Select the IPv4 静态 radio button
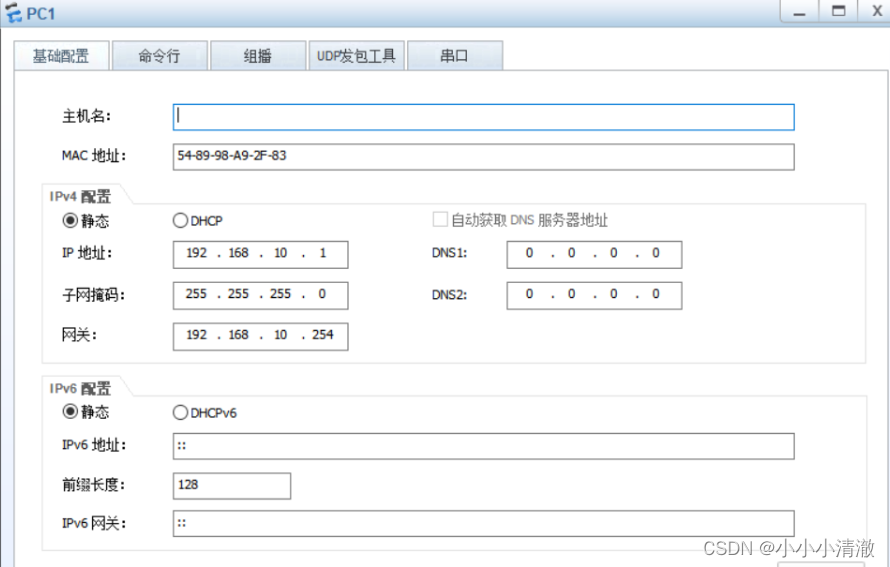 click(70, 220)
